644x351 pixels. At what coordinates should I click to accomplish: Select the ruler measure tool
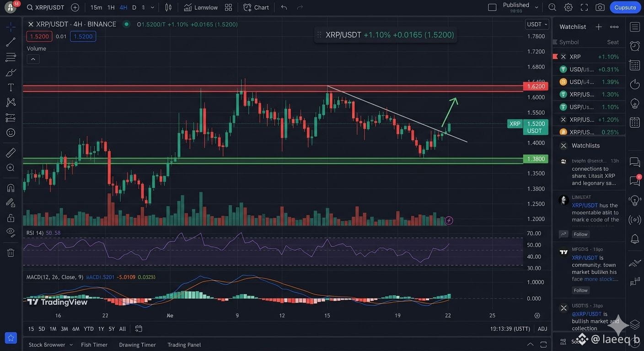(11, 153)
